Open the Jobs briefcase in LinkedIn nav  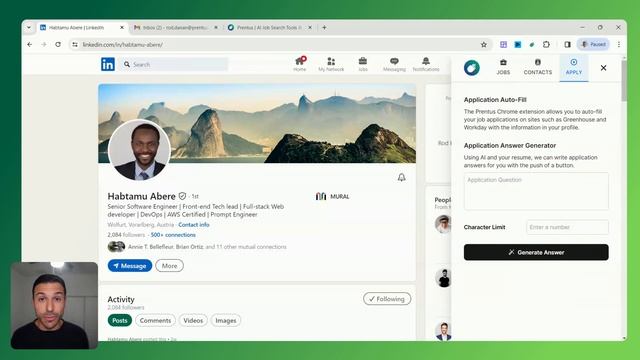tap(362, 64)
